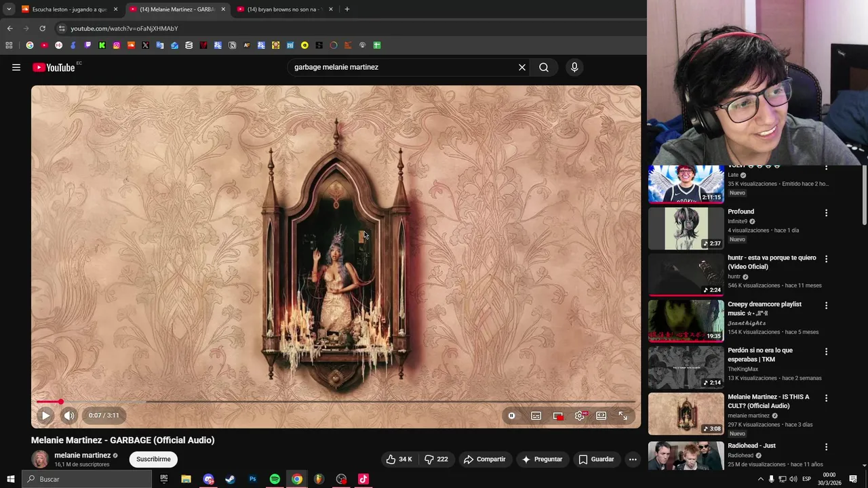868x488 pixels.
Task: Open IS THIS A CULT? thumbnail
Action: coord(686,414)
